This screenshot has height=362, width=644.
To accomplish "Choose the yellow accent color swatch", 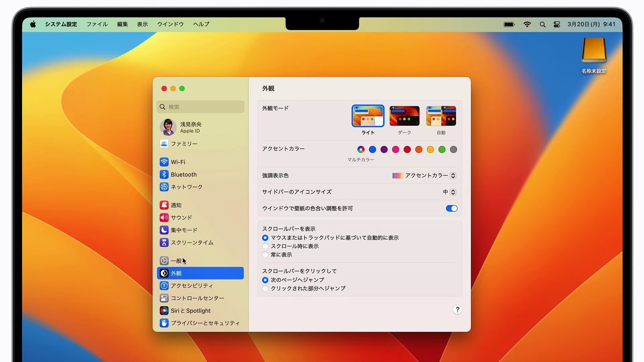I will [430, 149].
